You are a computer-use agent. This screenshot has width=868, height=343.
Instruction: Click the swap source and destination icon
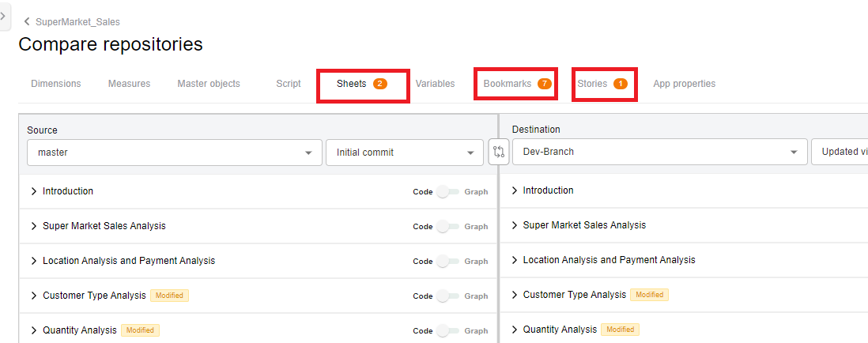(498, 153)
